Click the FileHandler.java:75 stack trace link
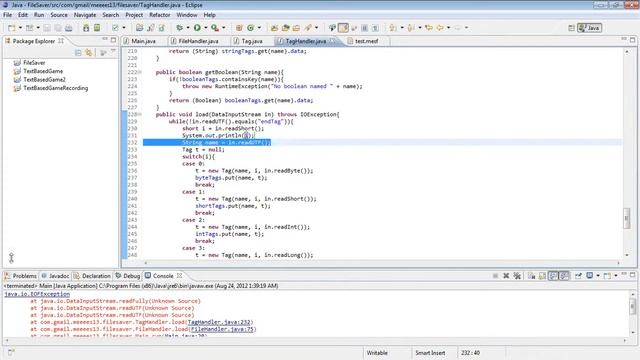The height and width of the screenshot is (360, 640). tap(222, 329)
